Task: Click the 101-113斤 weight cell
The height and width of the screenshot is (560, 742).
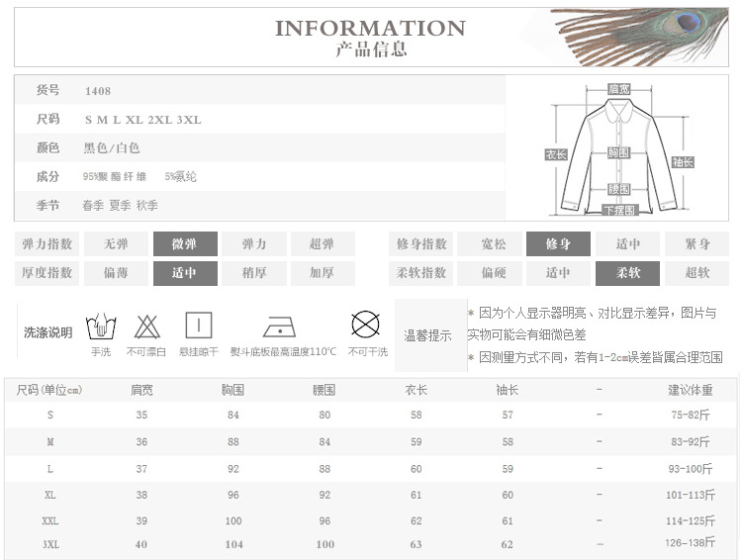Action: click(691, 495)
